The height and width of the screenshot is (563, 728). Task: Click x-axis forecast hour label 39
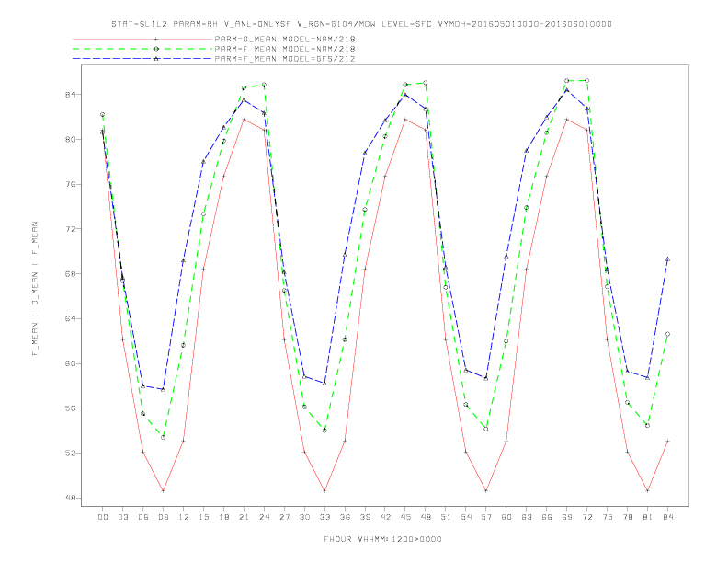365,517
